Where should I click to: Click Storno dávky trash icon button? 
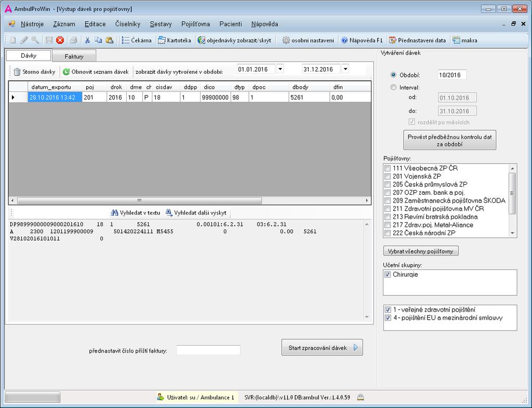(34, 72)
